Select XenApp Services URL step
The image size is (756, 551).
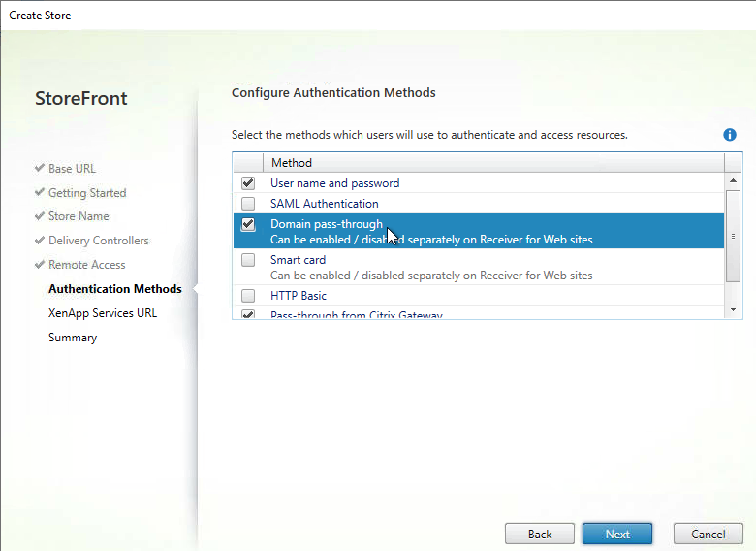103,313
